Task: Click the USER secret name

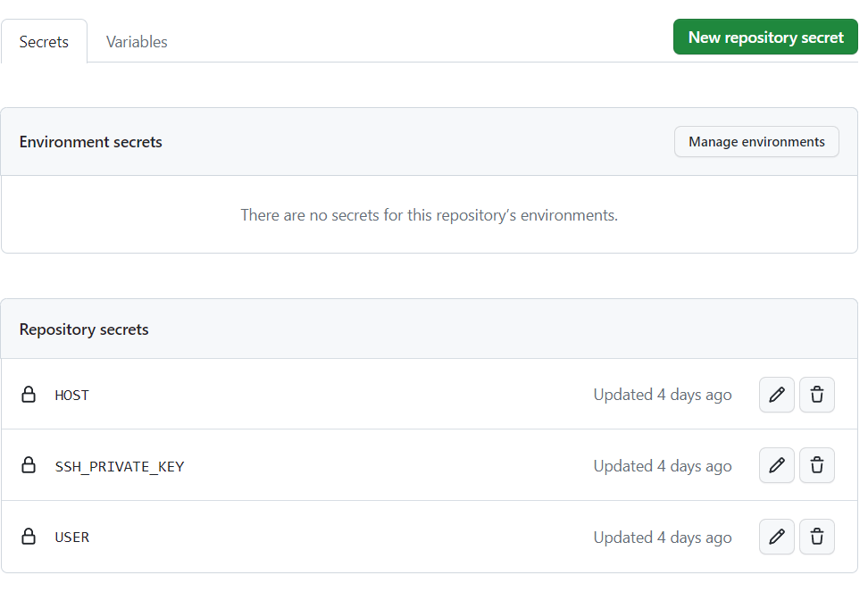Action: click(72, 538)
